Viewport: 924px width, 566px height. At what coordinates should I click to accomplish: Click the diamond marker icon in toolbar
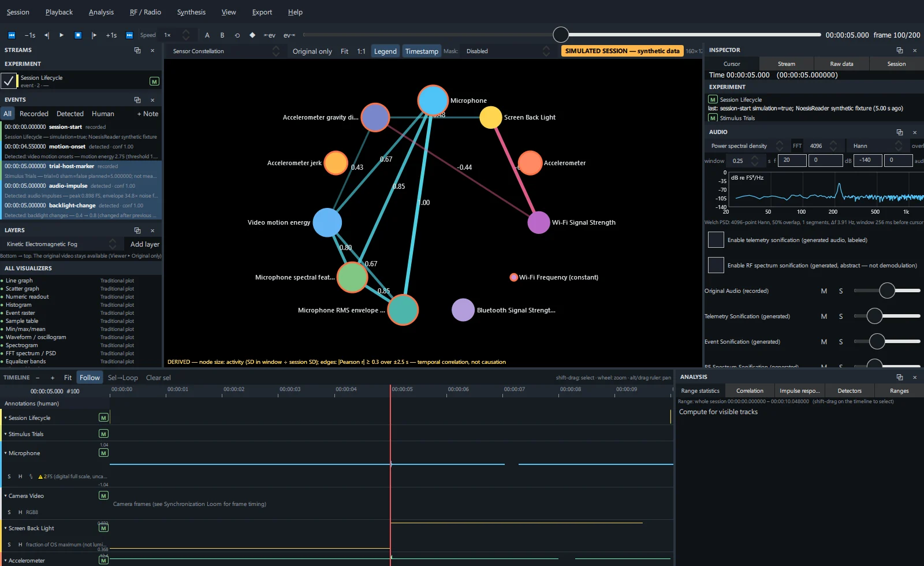coord(252,35)
